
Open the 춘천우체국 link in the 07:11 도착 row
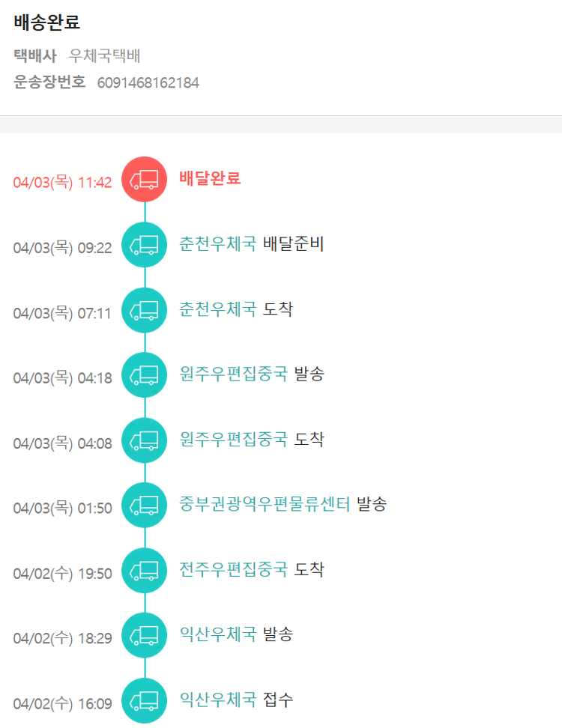[218, 309]
